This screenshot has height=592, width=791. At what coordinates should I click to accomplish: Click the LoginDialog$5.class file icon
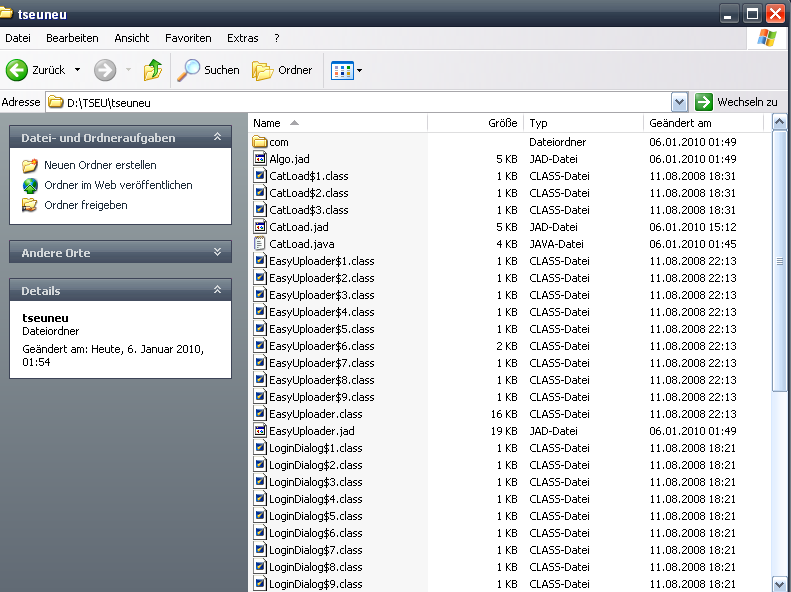[x=259, y=516]
